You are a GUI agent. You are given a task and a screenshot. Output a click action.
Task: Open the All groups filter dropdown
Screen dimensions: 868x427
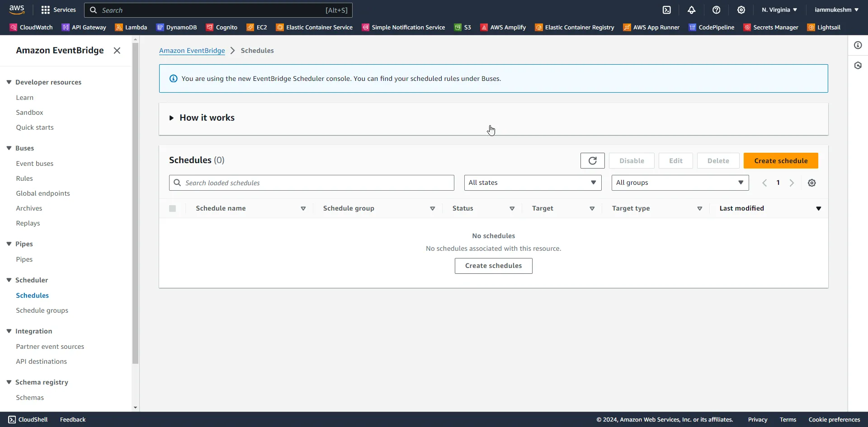tap(679, 183)
